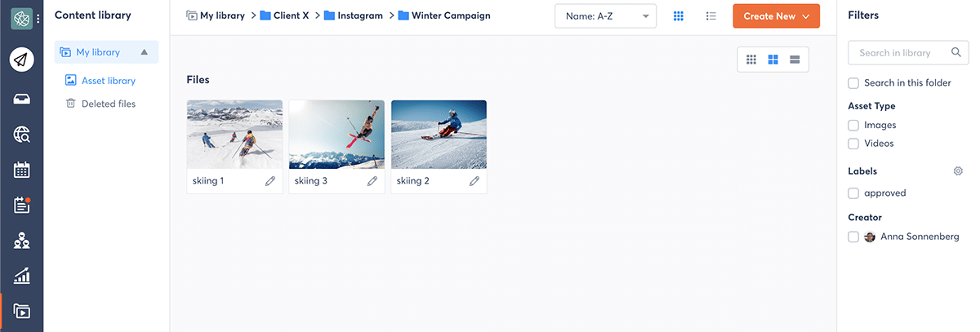This screenshot has height=332, width=980.
Task: Tick the Videos asset type checkbox
Action: pos(853,144)
